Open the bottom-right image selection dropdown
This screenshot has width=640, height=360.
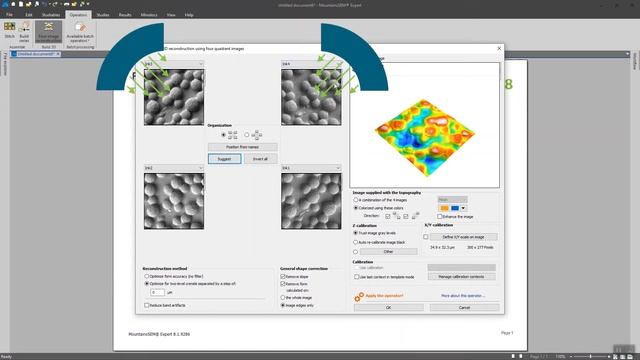point(311,168)
